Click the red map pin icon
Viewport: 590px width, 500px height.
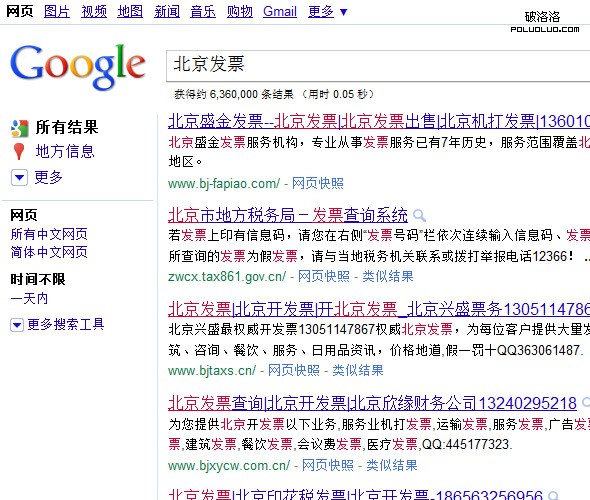[x=19, y=152]
